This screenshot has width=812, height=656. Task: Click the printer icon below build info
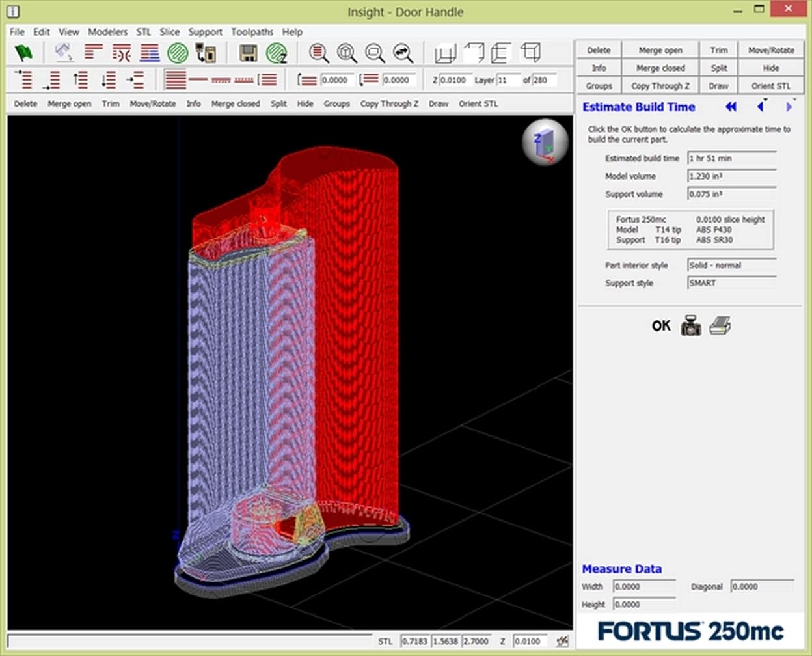[720, 325]
